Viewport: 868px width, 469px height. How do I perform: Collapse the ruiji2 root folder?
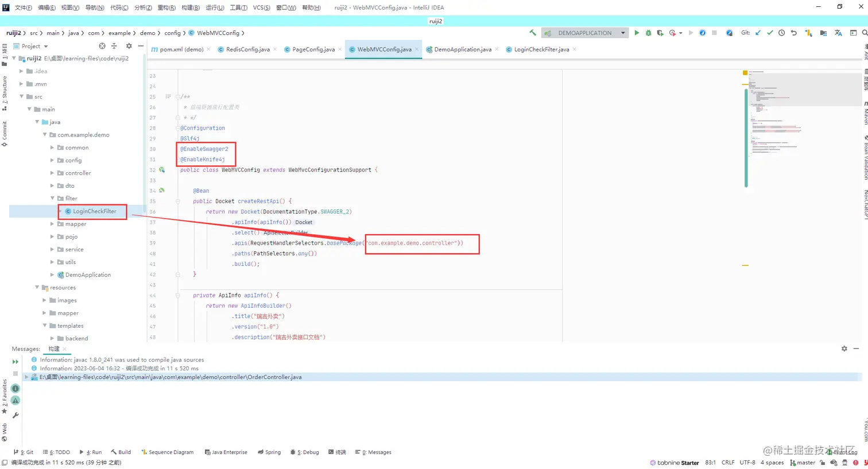point(14,59)
